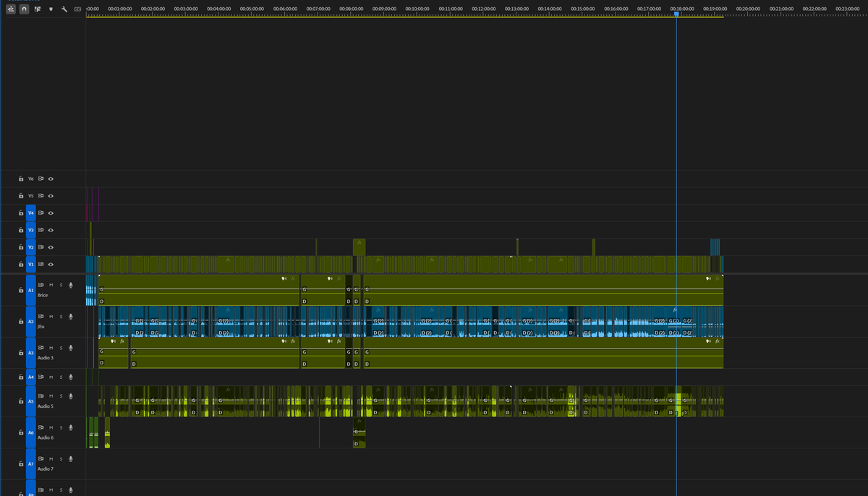Image resolution: width=868 pixels, height=496 pixels.
Task: Click the JEu track name label
Action: point(41,327)
